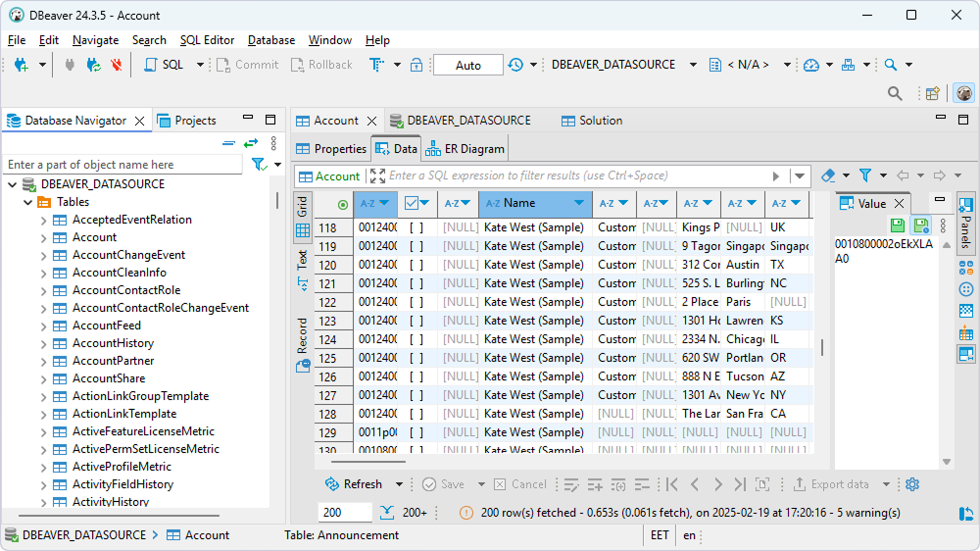The width and height of the screenshot is (980, 551).
Task: Click the results settings gear icon
Action: click(912, 484)
